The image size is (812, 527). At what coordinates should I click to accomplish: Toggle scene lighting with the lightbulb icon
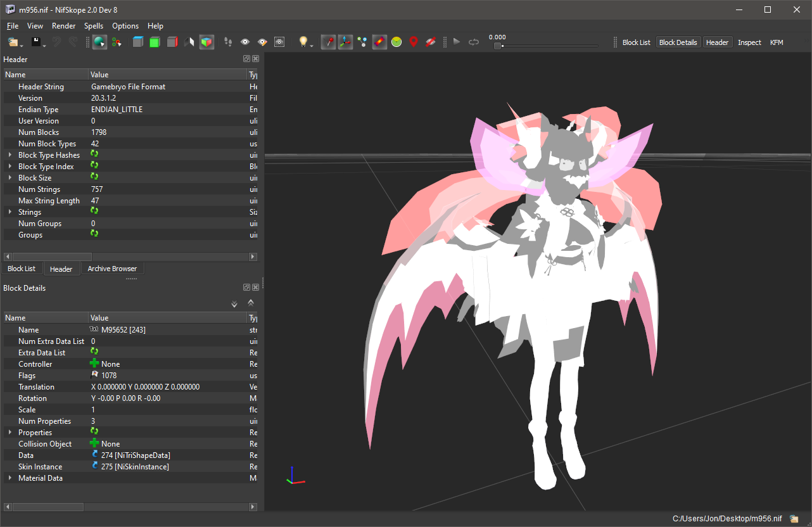(302, 42)
